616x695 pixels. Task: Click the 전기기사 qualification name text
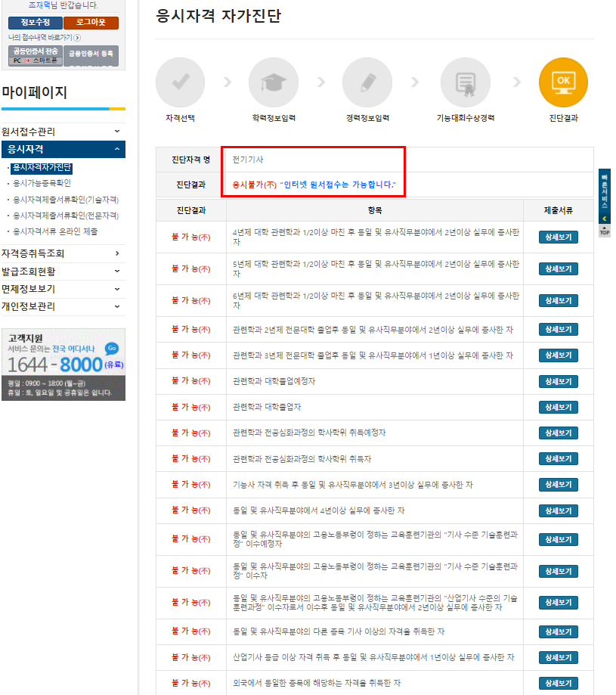[x=248, y=160]
